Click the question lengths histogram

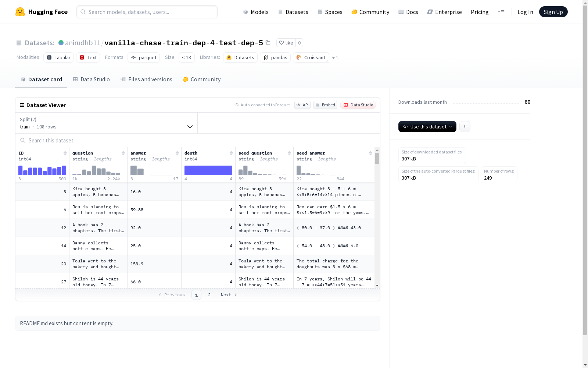(x=96, y=170)
